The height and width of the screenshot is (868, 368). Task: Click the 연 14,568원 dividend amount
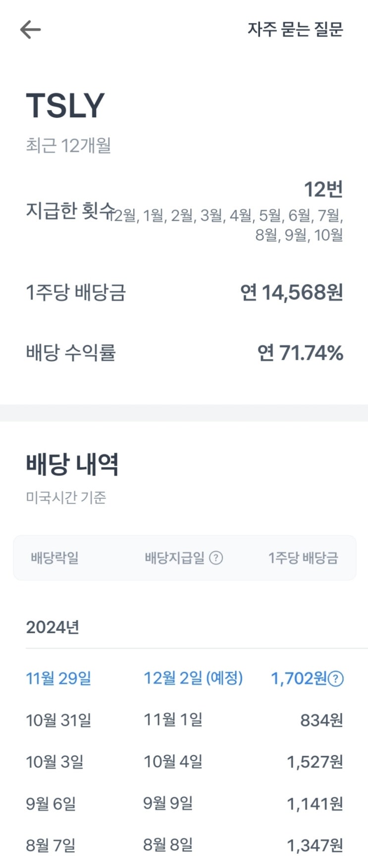coord(295,293)
